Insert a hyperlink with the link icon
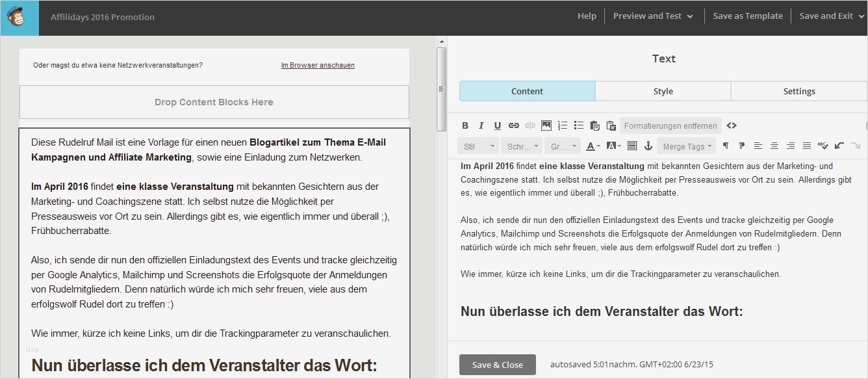Viewport: 868px width, 379px height. (x=514, y=125)
